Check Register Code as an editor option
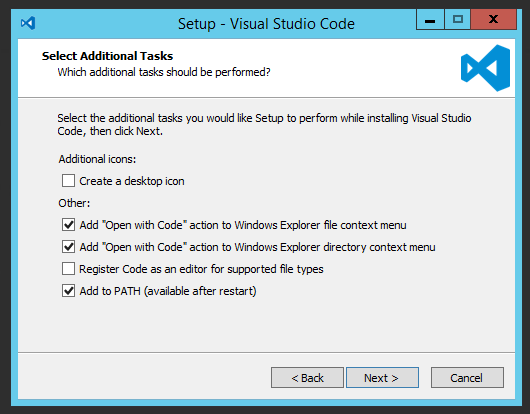530x414 pixels. point(68,269)
